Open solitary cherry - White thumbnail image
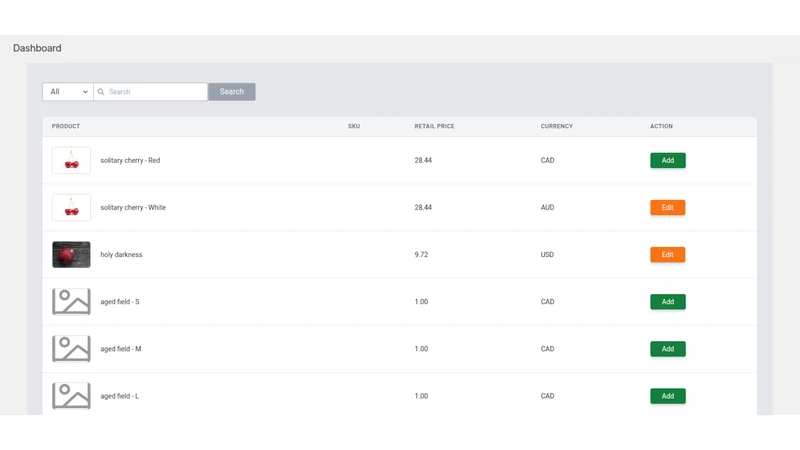The height and width of the screenshot is (450, 800). tap(71, 208)
